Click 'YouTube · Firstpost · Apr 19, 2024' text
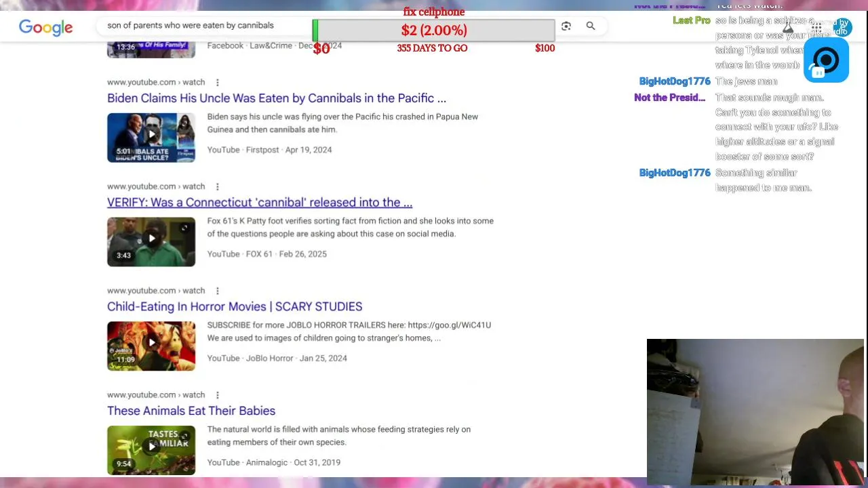 [x=269, y=150]
